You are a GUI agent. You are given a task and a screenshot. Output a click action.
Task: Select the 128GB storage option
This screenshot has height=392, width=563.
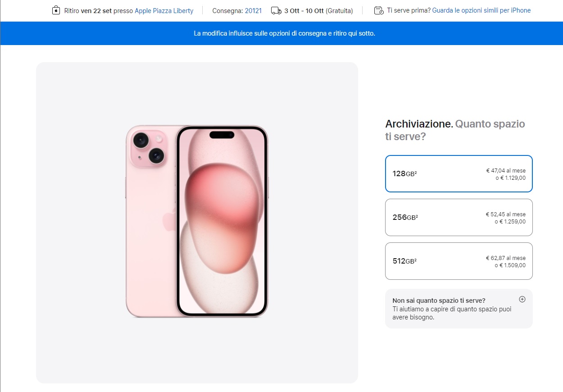[459, 174]
